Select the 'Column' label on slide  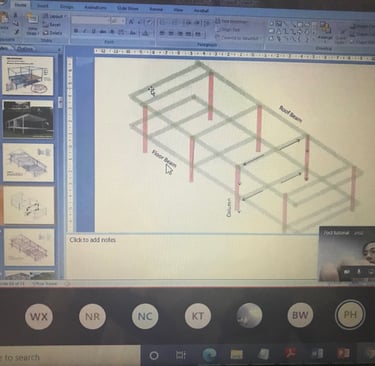click(229, 208)
